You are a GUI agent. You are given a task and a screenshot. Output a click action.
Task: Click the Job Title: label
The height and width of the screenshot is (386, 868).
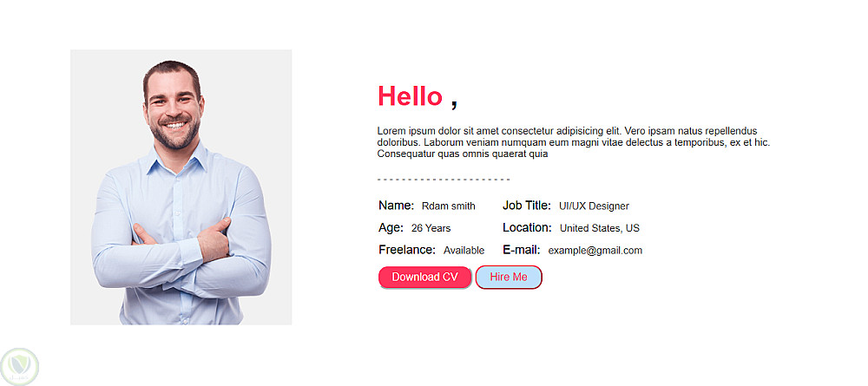526,206
